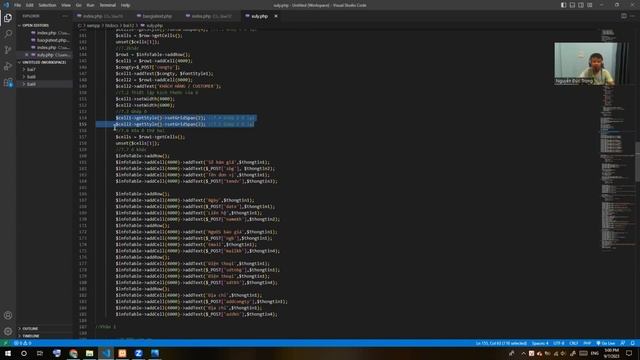
Task: Open the Search view in activity bar
Action: tap(8, 34)
